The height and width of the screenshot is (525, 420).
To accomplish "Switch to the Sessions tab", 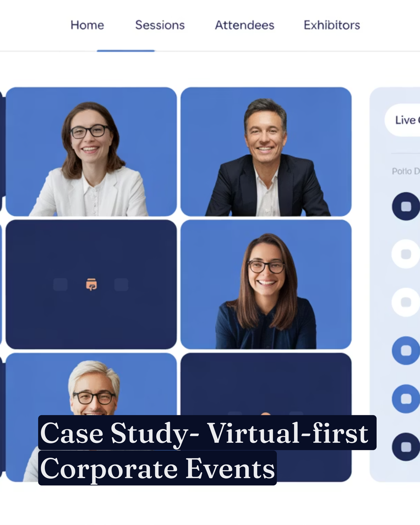I will 160,25.
